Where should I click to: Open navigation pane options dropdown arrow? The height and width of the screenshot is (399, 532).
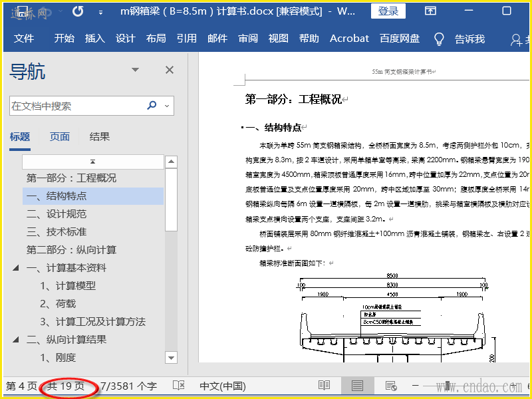[x=136, y=70]
